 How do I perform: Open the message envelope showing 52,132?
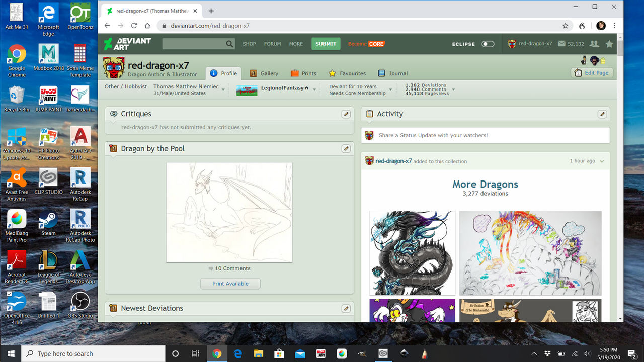pyautogui.click(x=561, y=44)
